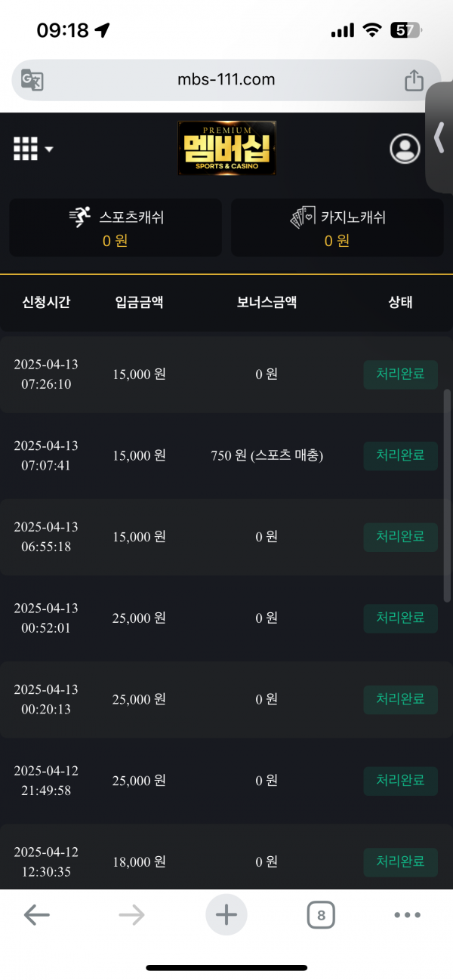The height and width of the screenshot is (980, 453).
Task: Tap 처리완료 status for 07:07:41 deposit
Action: pos(401,455)
